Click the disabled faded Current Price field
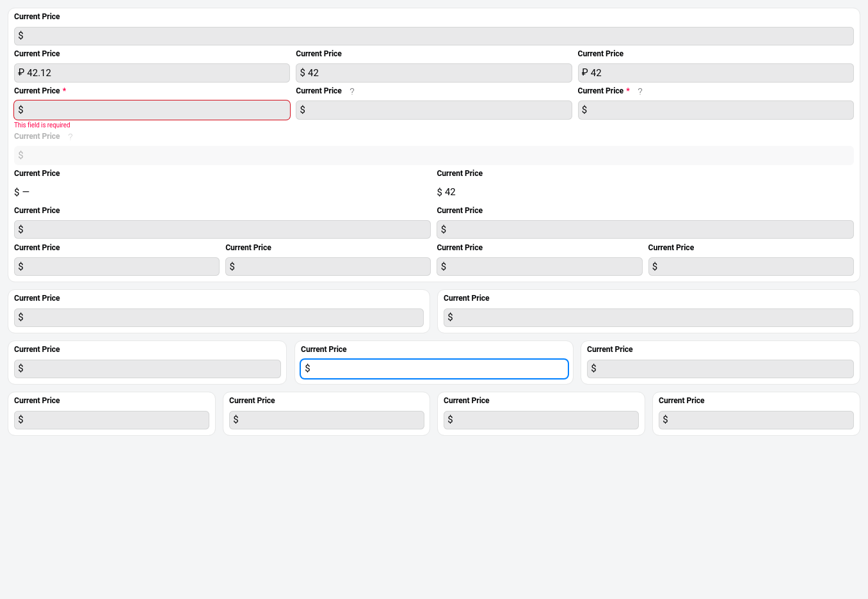This screenshot has width=868, height=599. [433, 156]
